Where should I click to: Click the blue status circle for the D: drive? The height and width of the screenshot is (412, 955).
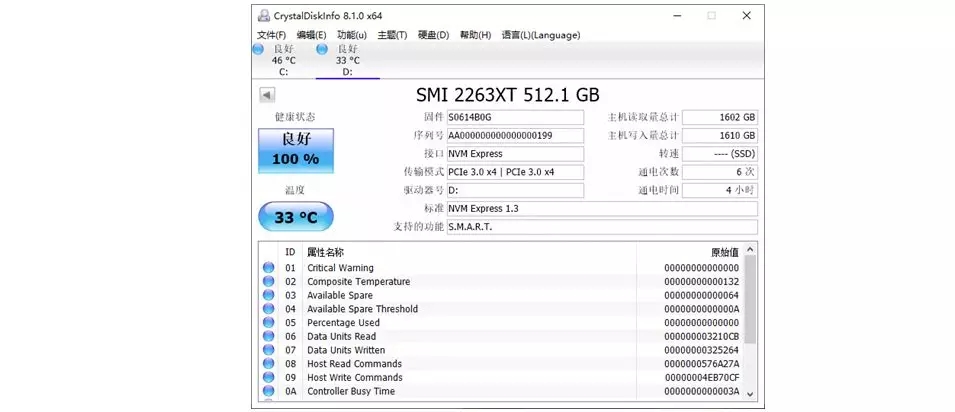[x=322, y=49]
